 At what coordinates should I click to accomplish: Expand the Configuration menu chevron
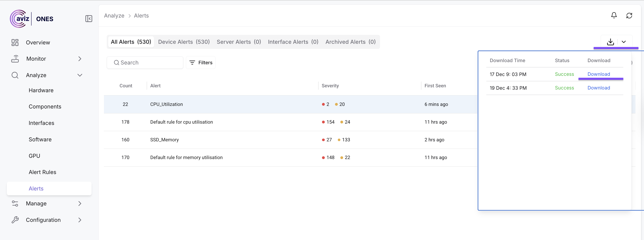80,220
